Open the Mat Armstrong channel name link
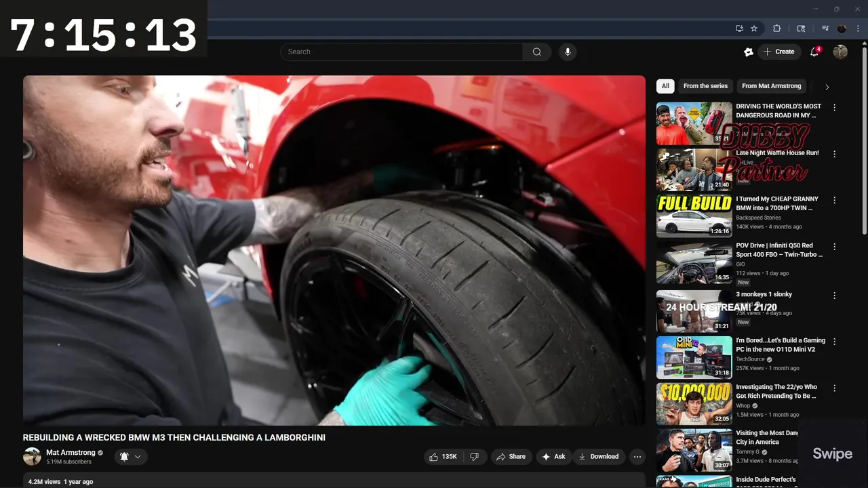This screenshot has height=488, width=868. point(71,453)
